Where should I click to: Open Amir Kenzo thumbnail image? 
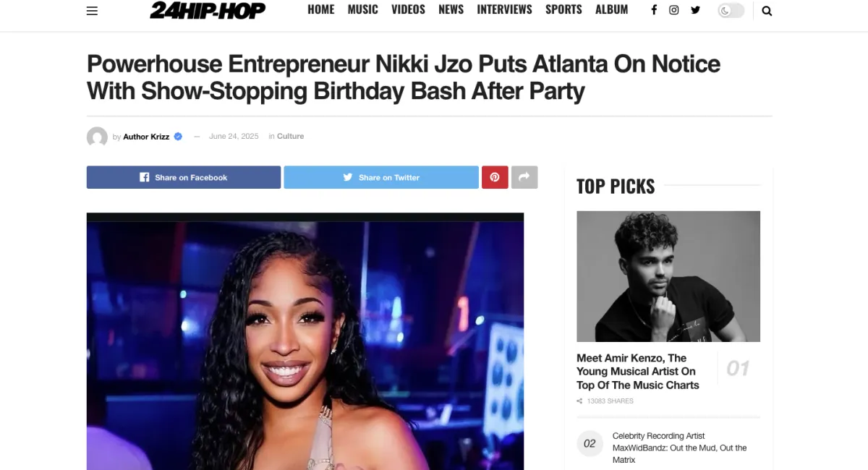668,276
